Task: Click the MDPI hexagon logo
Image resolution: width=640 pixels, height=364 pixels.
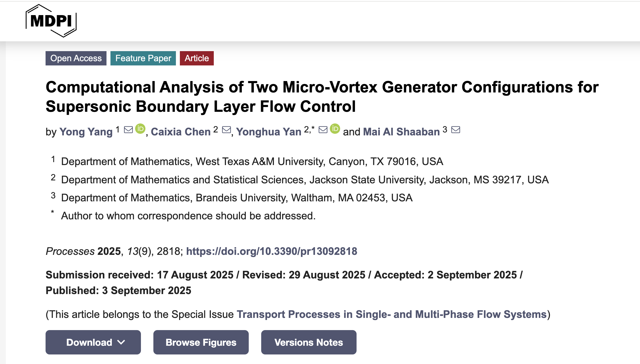Action: pos(50,21)
